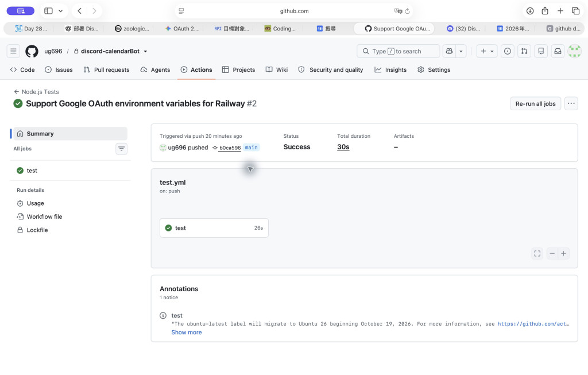This screenshot has height=375, width=588.
Task: Open the repository Settings tab
Action: click(x=434, y=69)
